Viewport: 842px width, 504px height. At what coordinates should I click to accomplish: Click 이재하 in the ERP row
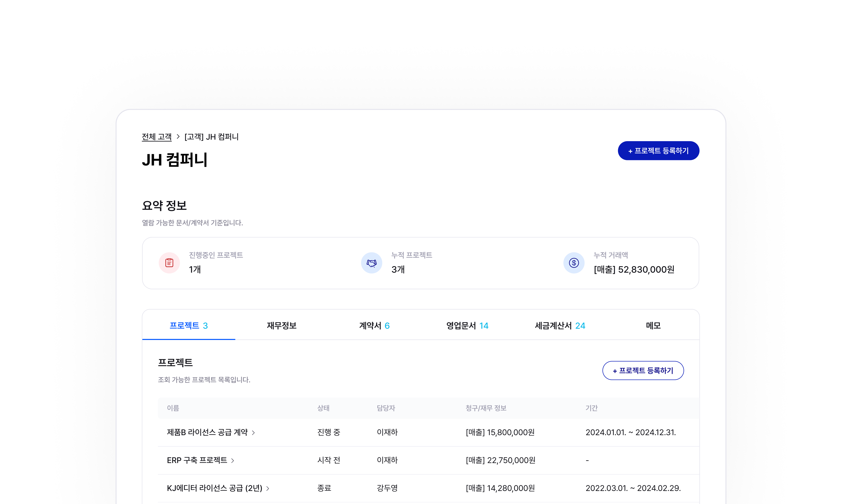point(387,460)
